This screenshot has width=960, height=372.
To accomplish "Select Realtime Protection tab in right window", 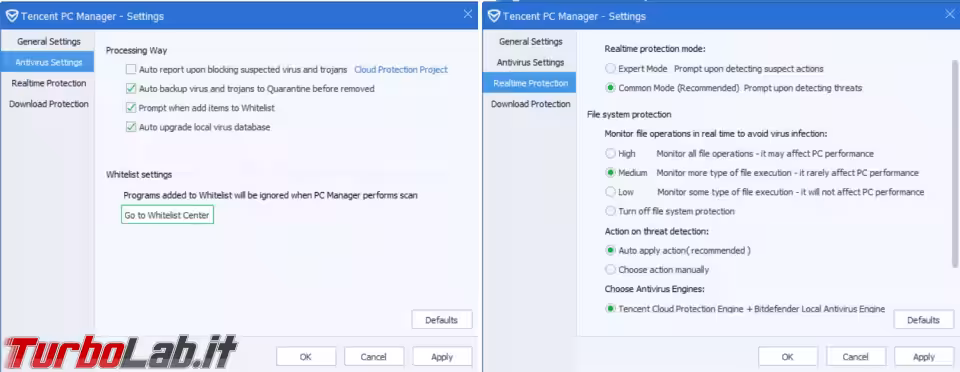I will 530,83.
